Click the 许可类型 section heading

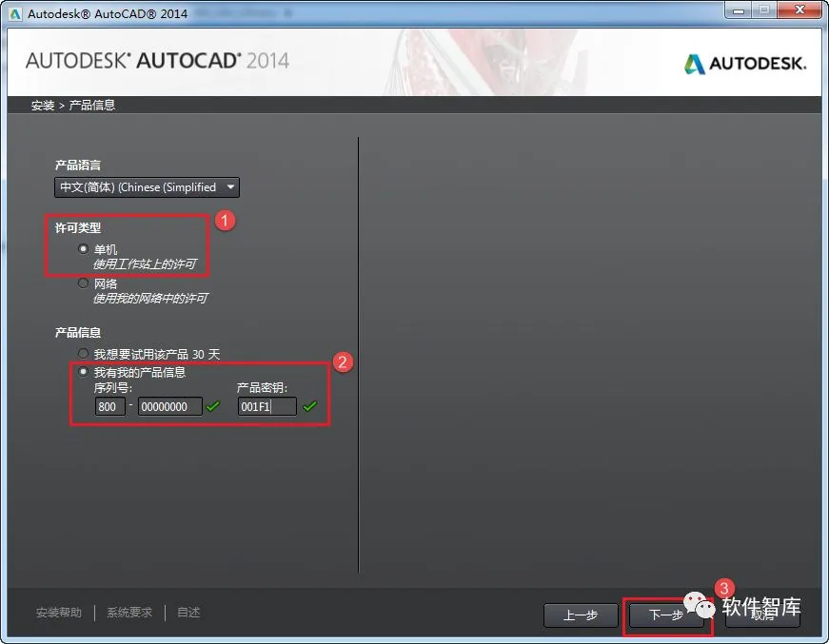(x=78, y=227)
